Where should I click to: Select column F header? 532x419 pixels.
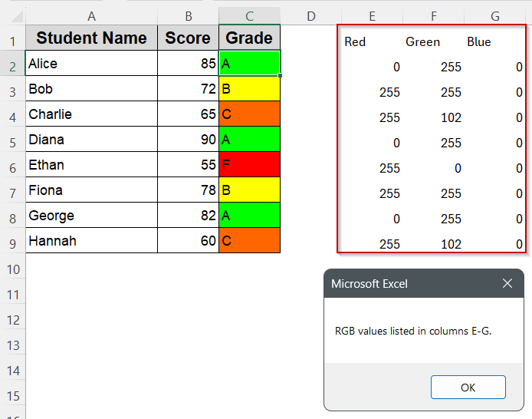tap(433, 16)
